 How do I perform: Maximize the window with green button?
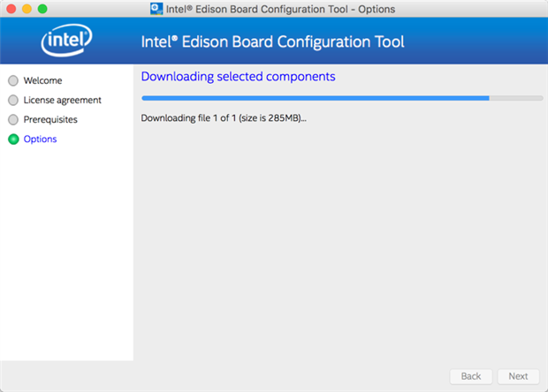click(42, 9)
